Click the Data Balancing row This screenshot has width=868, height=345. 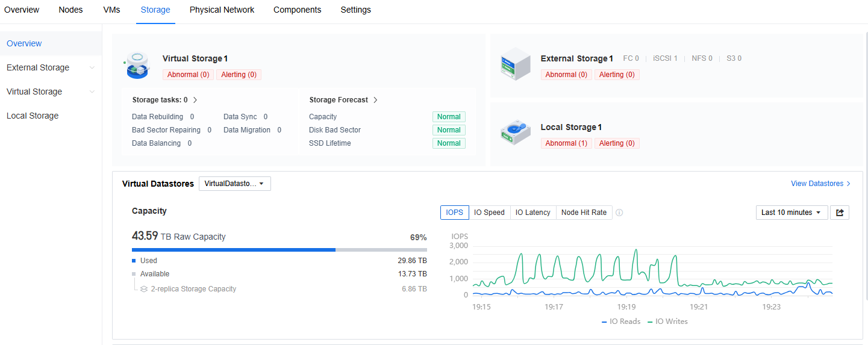pos(162,143)
